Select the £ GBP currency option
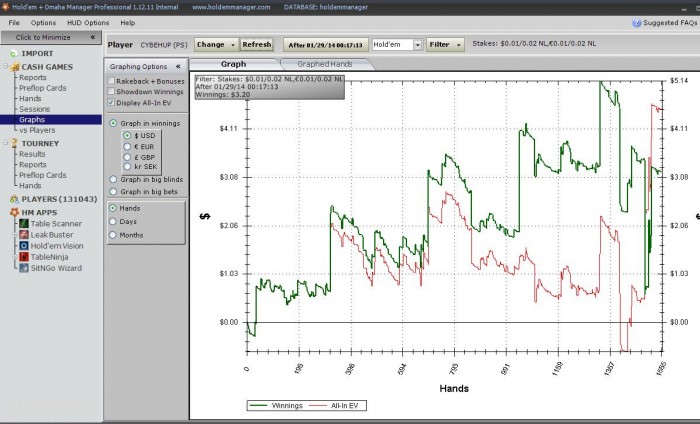The image size is (700, 424). point(127,157)
